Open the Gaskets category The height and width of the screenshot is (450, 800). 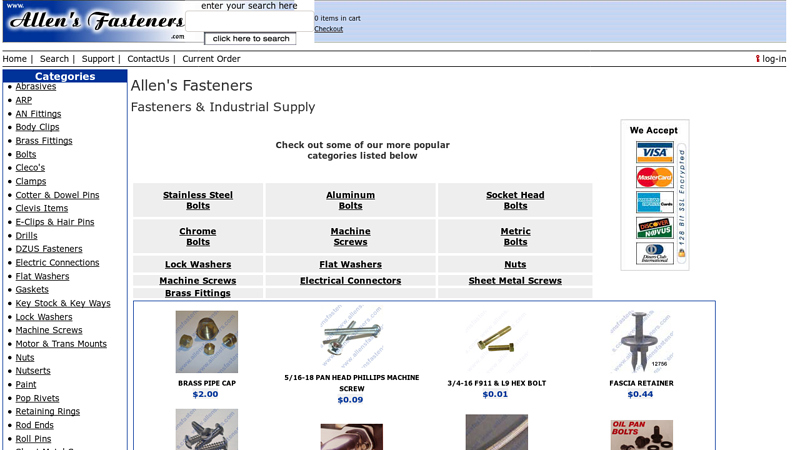[x=32, y=290]
